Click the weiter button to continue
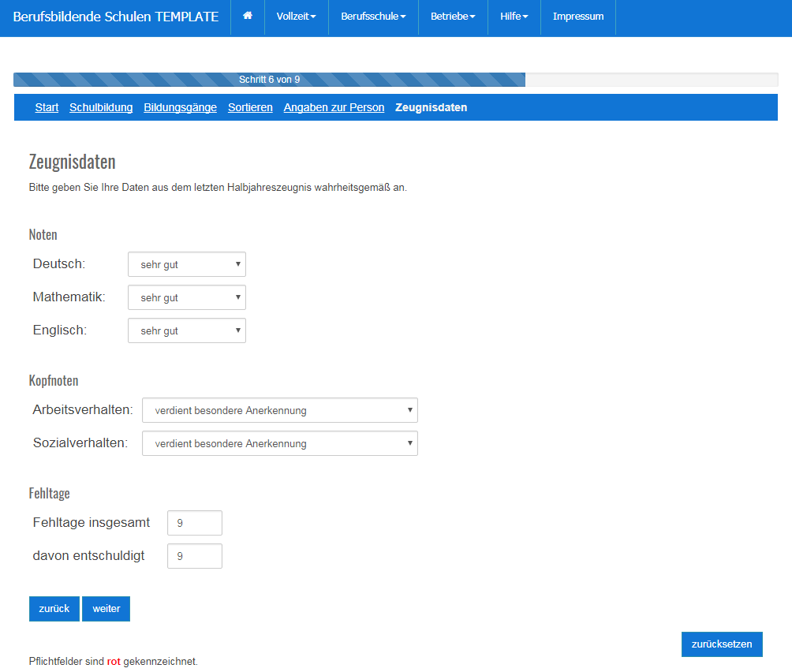The height and width of the screenshot is (672, 792). (x=106, y=608)
